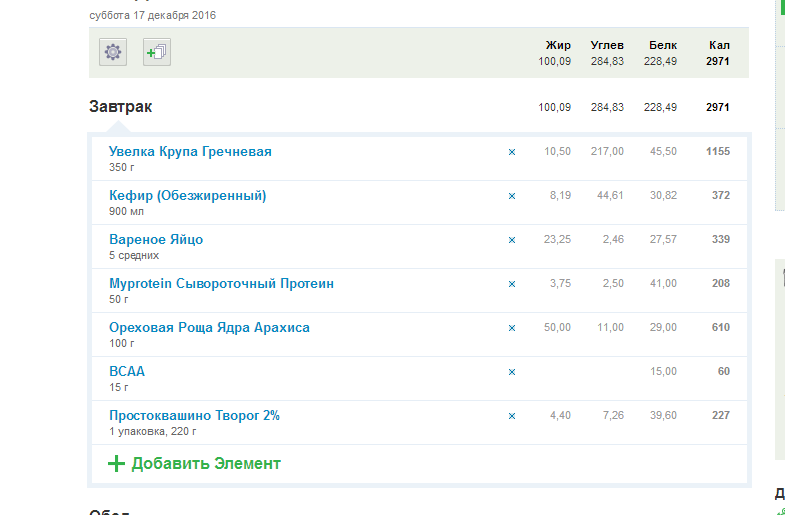Click the 339 calories value for Вареное Яйцо
Image resolution: width=785 pixels, height=515 pixels.
[x=721, y=240]
